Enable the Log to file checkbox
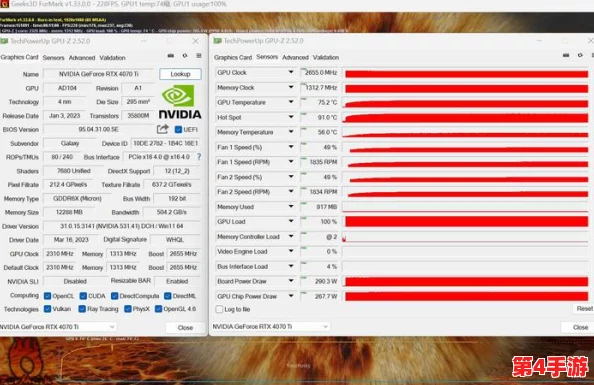Viewport: 594px width, 385px height. click(x=219, y=309)
